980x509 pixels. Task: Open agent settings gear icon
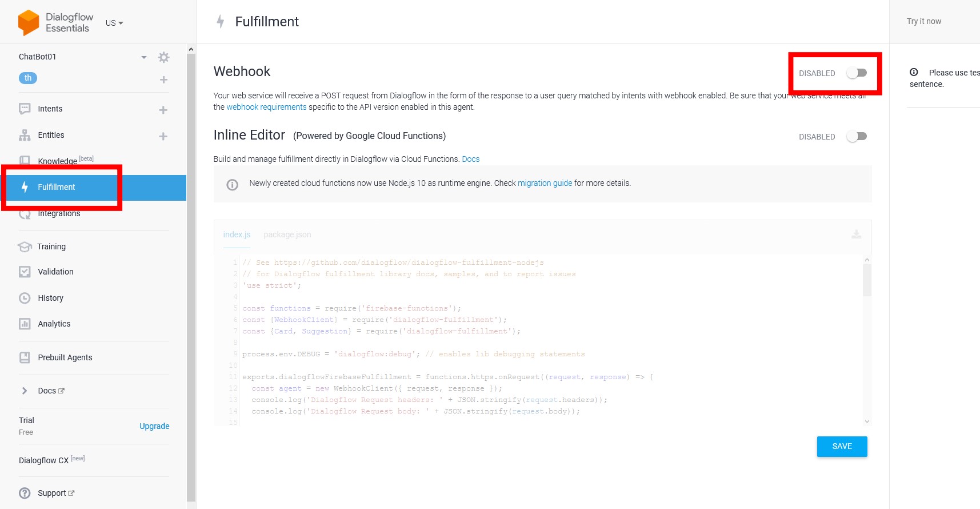coord(164,57)
